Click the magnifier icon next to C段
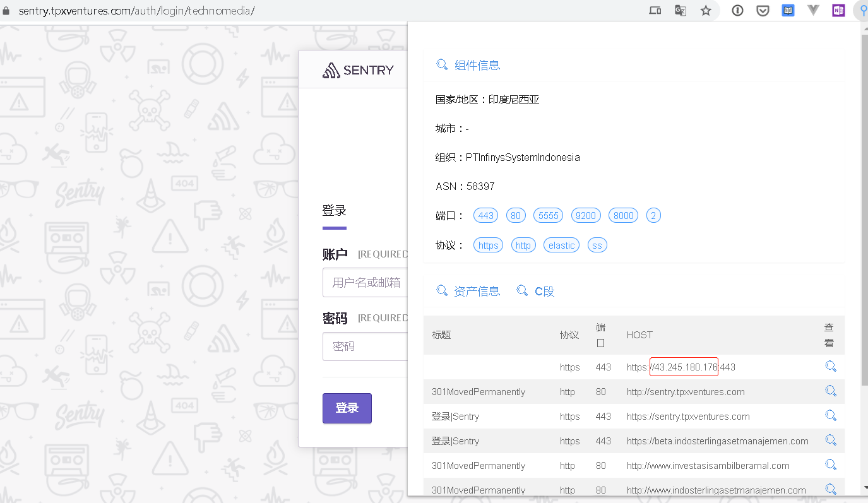The width and height of the screenshot is (868, 503). (x=522, y=291)
